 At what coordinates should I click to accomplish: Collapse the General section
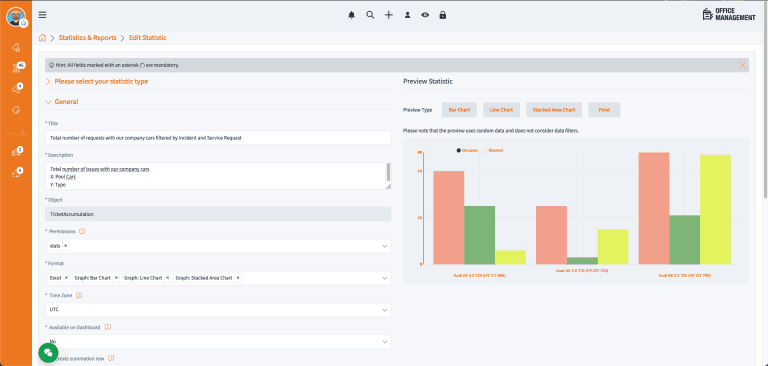click(x=61, y=102)
